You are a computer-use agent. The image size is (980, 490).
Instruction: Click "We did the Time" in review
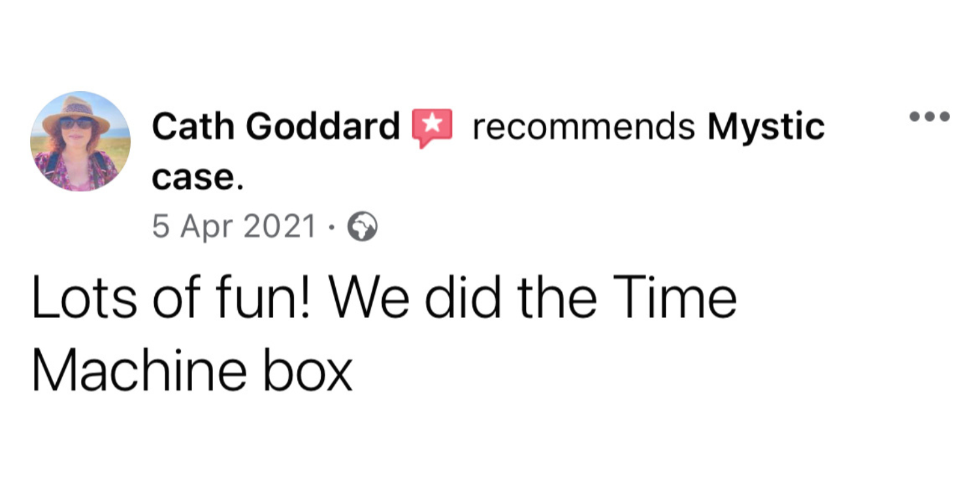coord(534,299)
